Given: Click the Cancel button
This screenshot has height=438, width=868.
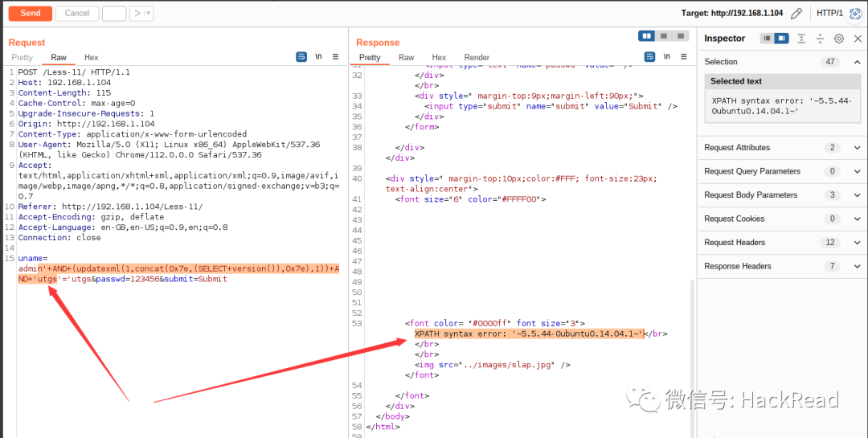Looking at the screenshot, I should tap(77, 14).
